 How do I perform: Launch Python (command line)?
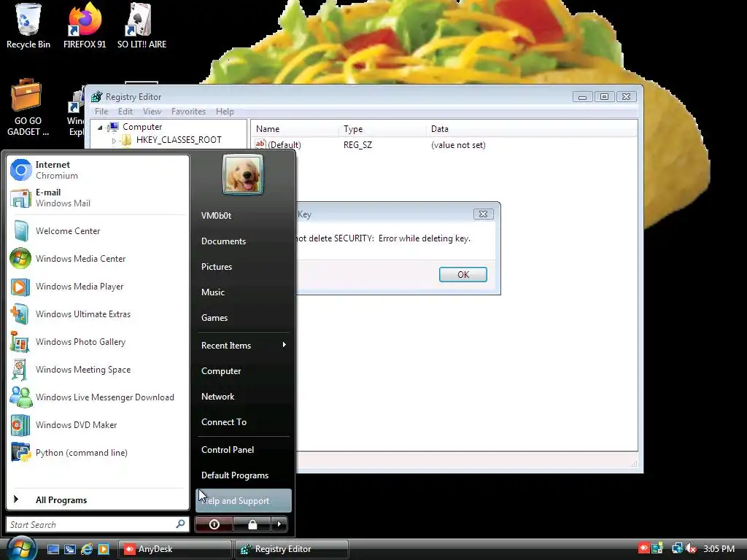tap(98, 452)
